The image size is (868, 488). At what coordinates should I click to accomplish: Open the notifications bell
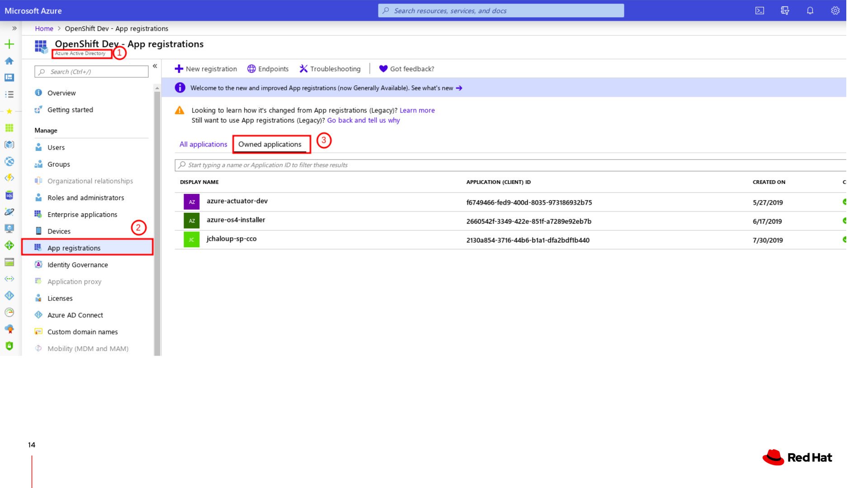pos(810,10)
